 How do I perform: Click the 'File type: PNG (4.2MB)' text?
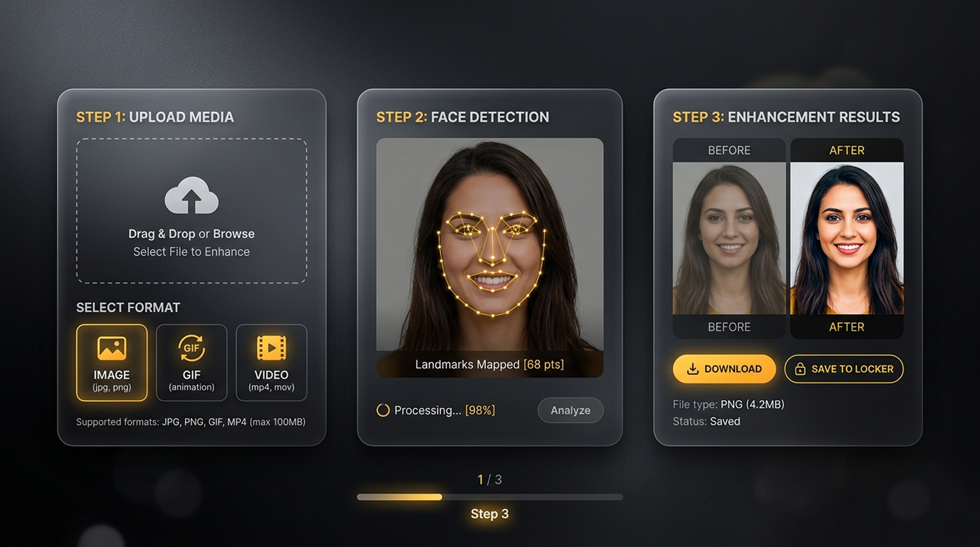(728, 405)
